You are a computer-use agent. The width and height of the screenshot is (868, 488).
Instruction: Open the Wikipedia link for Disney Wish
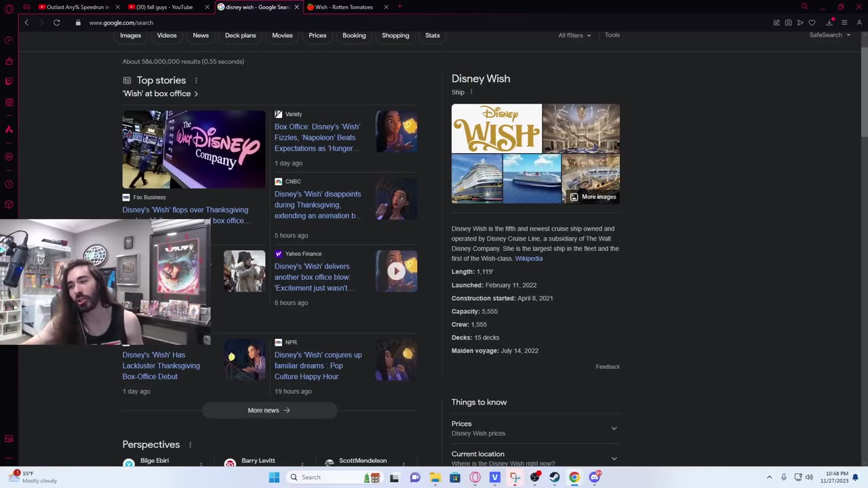[x=529, y=258]
